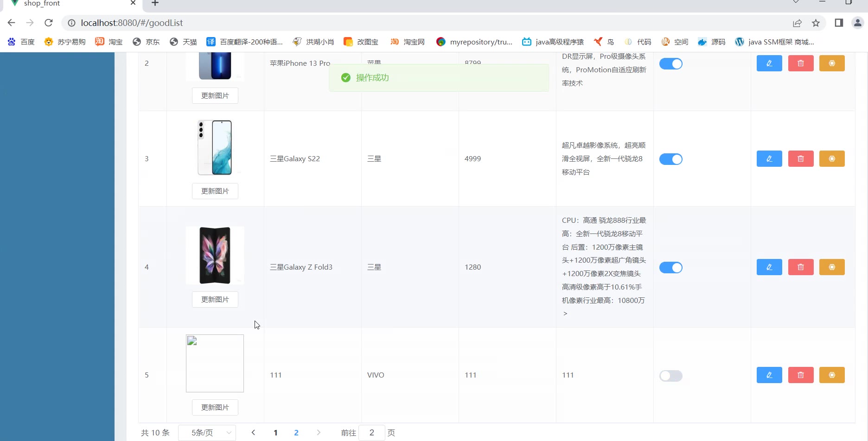Image resolution: width=868 pixels, height=441 pixels.
Task: Open the browser profile menu
Action: tap(857, 23)
